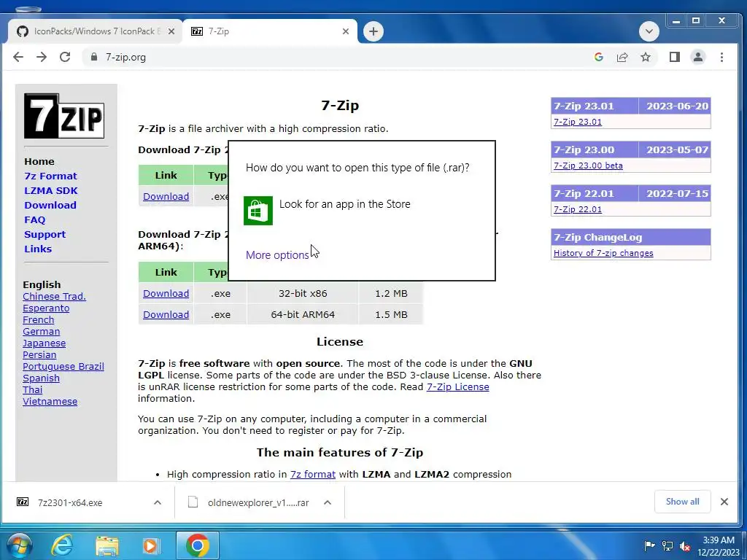Viewport: 747px width, 560px height.
Task: Click More options in the dialog
Action: (276, 255)
